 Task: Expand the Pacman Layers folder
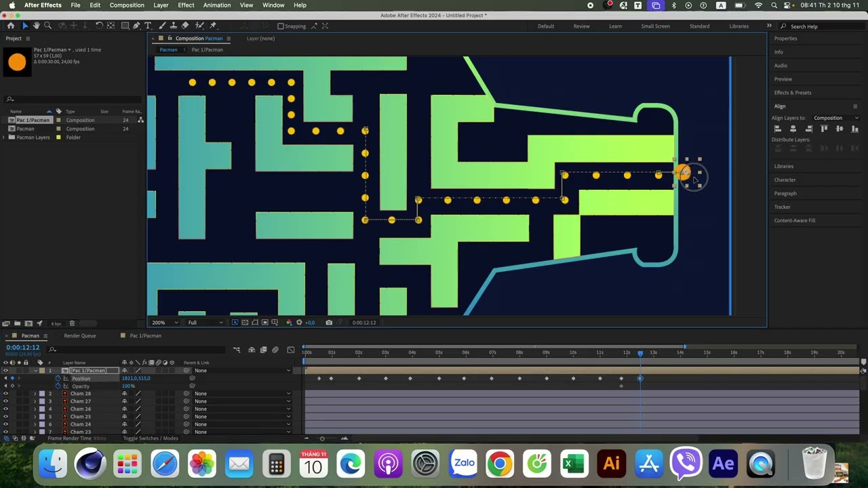(x=5, y=138)
